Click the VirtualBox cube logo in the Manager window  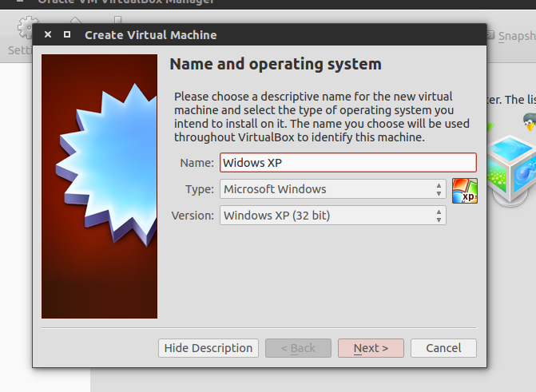[512, 169]
